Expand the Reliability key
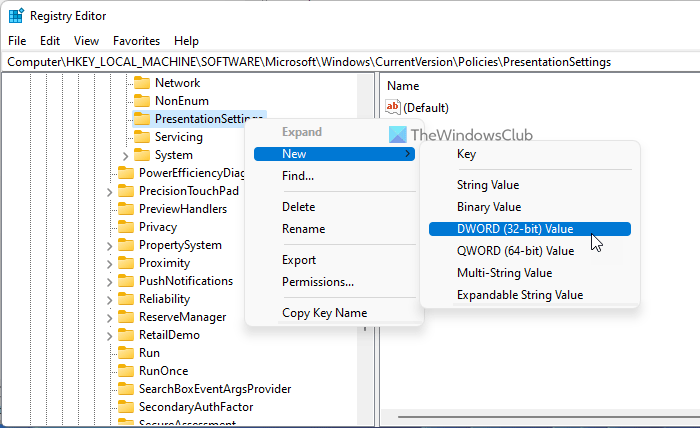The image size is (700, 428). point(109,300)
